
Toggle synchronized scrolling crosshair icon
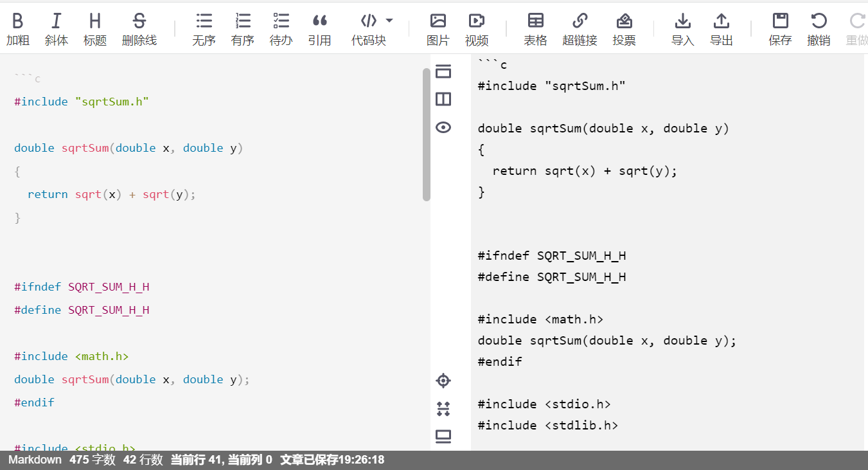pos(443,381)
